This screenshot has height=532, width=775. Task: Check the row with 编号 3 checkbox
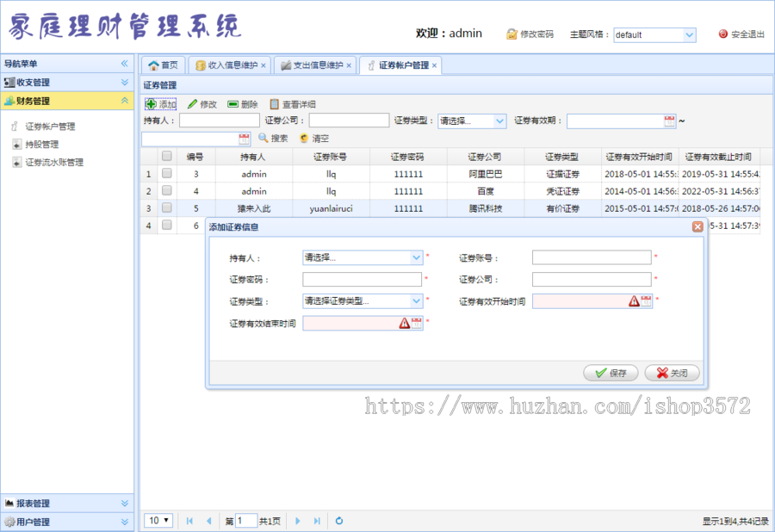pos(166,173)
